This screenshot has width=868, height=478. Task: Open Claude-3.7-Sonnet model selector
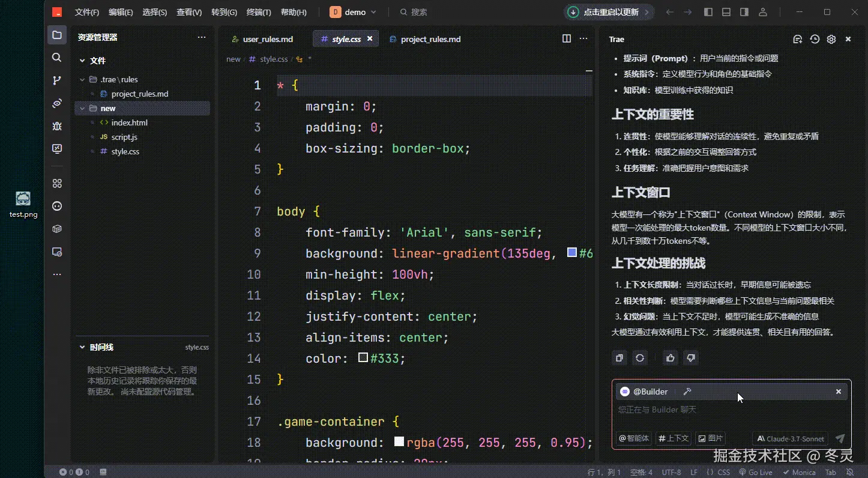pos(791,438)
